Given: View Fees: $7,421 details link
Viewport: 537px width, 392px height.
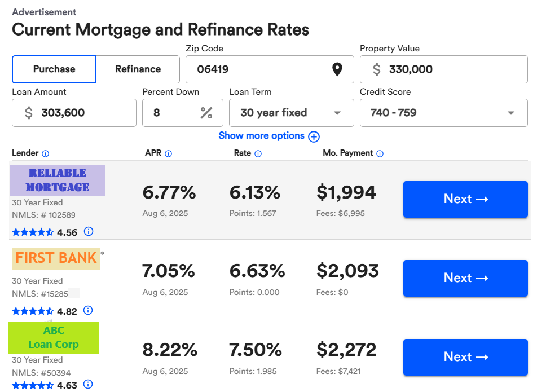Looking at the screenshot, I should pyautogui.click(x=338, y=371).
